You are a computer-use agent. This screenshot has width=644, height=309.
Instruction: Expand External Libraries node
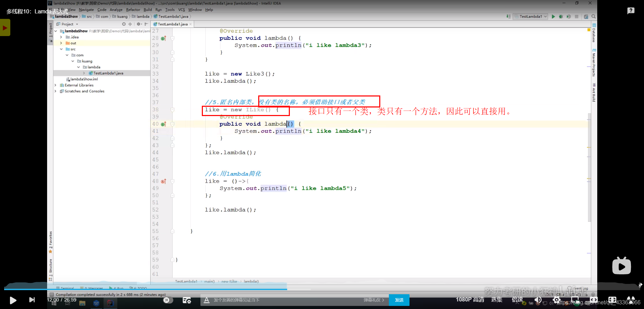55,85
